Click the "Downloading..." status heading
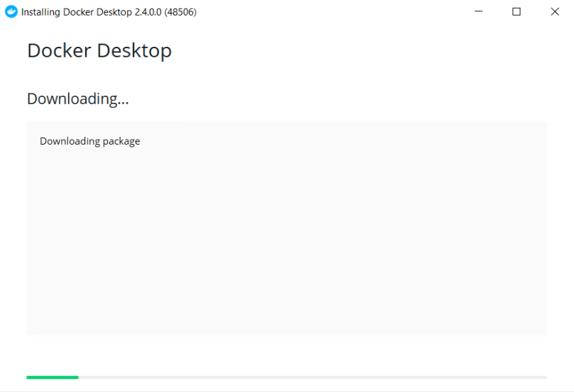The height and width of the screenshot is (392, 574). pos(78,99)
